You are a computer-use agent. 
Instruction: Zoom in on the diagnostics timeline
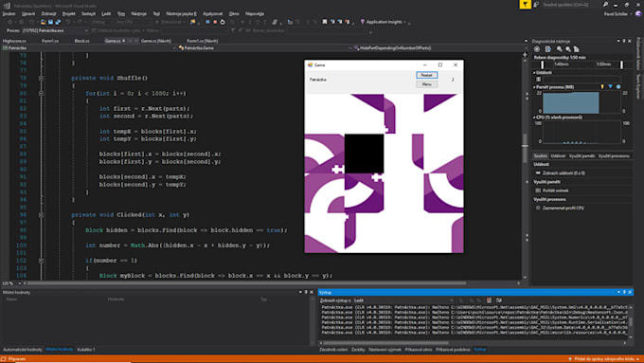560,49
